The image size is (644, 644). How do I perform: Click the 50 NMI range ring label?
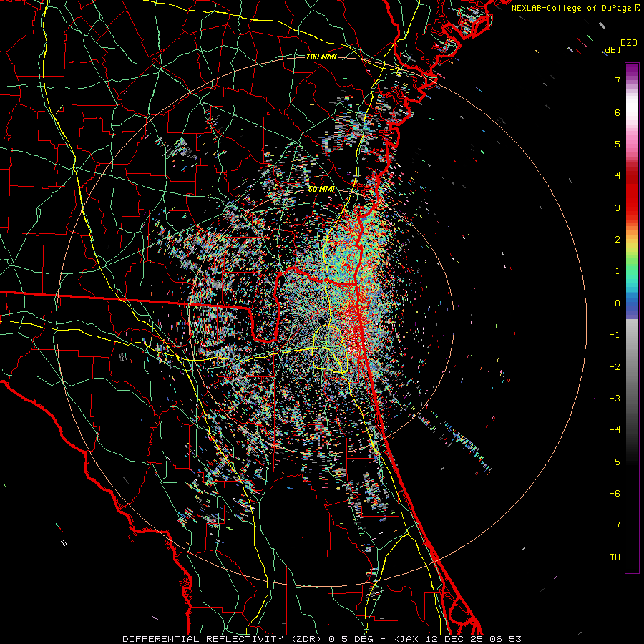tap(321, 190)
